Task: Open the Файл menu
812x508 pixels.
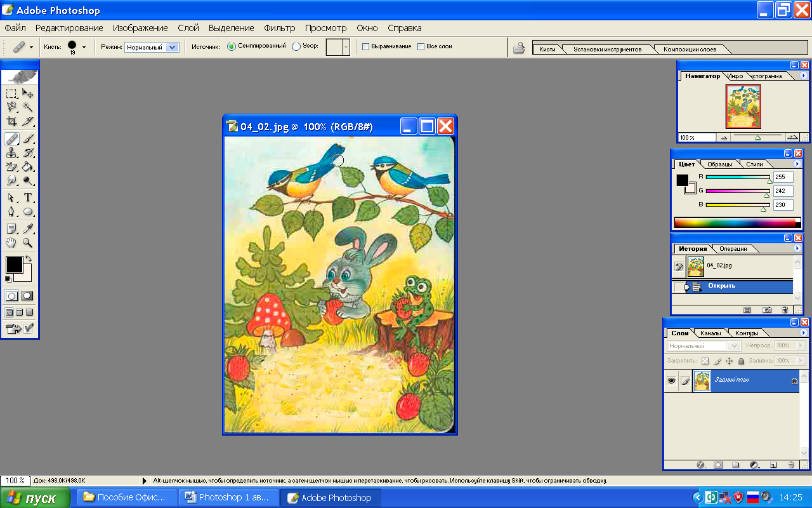Action: click(15, 28)
